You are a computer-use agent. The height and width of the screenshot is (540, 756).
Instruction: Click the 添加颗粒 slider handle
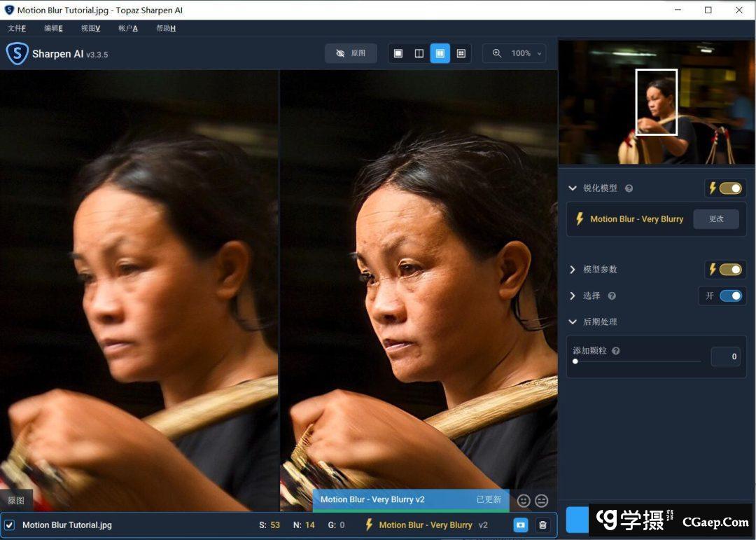(575, 361)
